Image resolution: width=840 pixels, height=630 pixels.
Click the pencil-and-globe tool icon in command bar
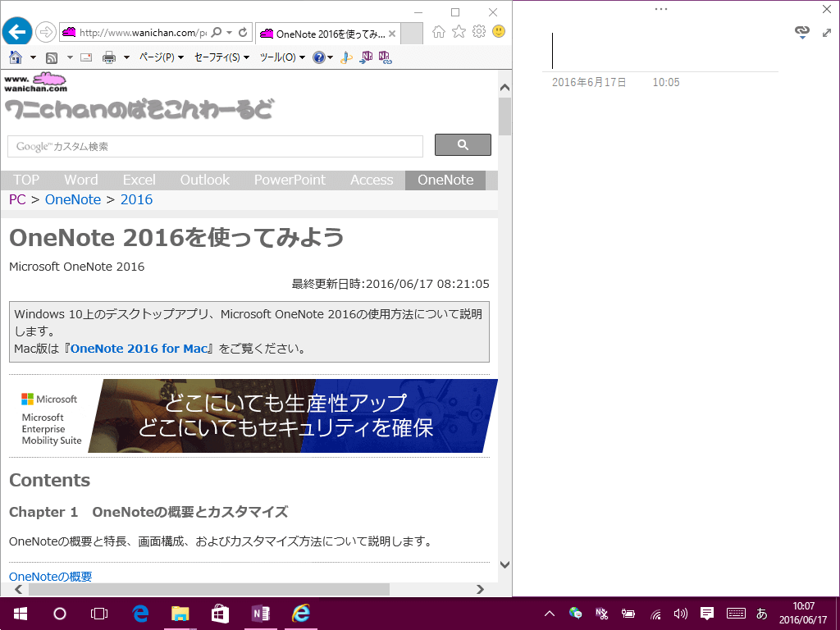347,57
